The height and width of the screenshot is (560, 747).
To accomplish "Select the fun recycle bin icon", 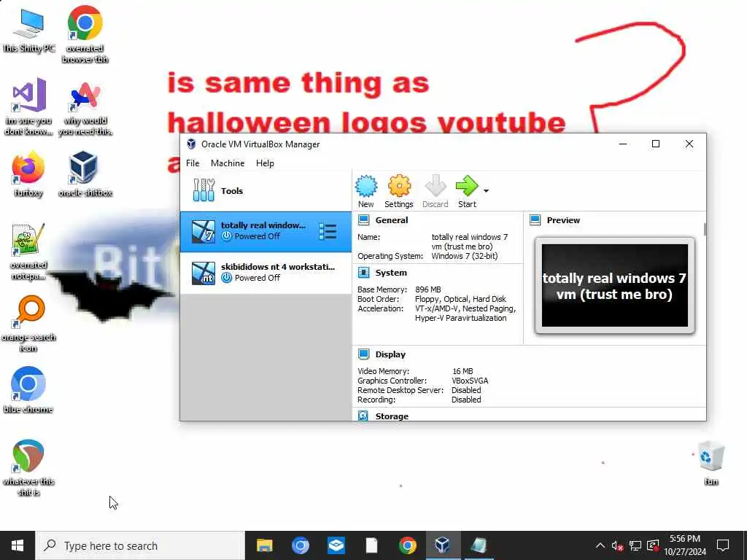I will (711, 463).
